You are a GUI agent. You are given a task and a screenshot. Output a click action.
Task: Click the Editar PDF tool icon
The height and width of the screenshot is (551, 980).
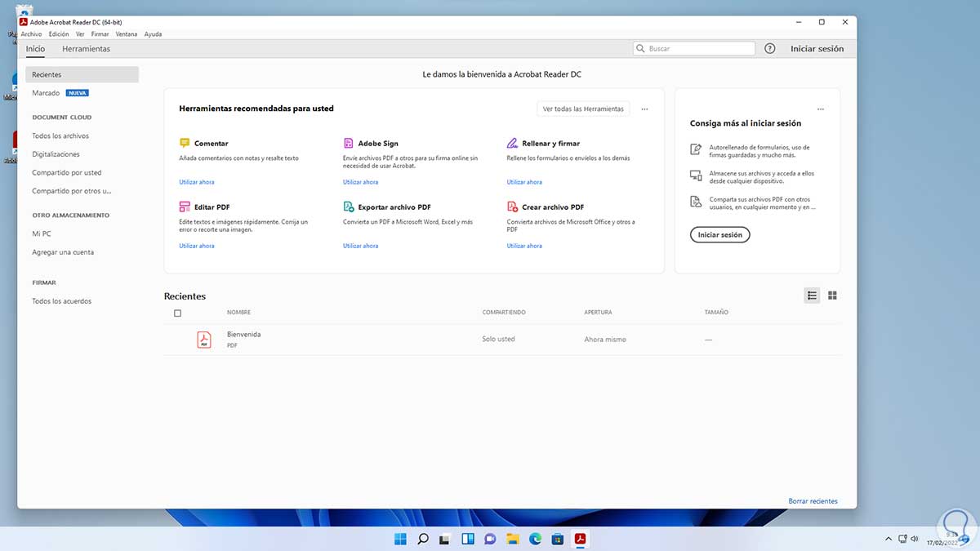185,207
